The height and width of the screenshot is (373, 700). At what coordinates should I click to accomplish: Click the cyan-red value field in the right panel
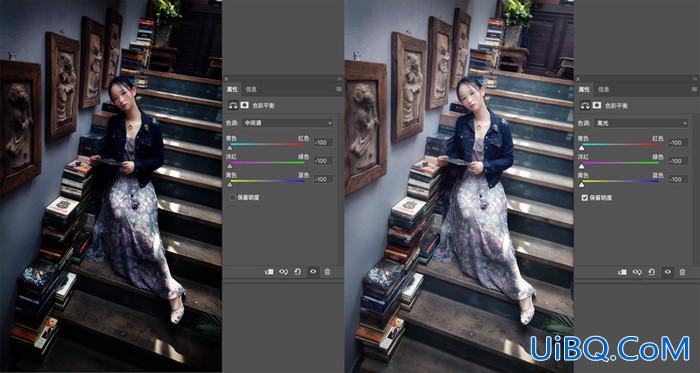pyautogui.click(x=678, y=142)
